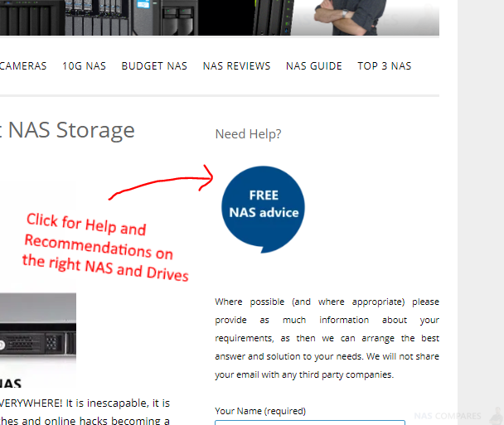
Task: Click the NAS devices banner image
Action: 146,17
